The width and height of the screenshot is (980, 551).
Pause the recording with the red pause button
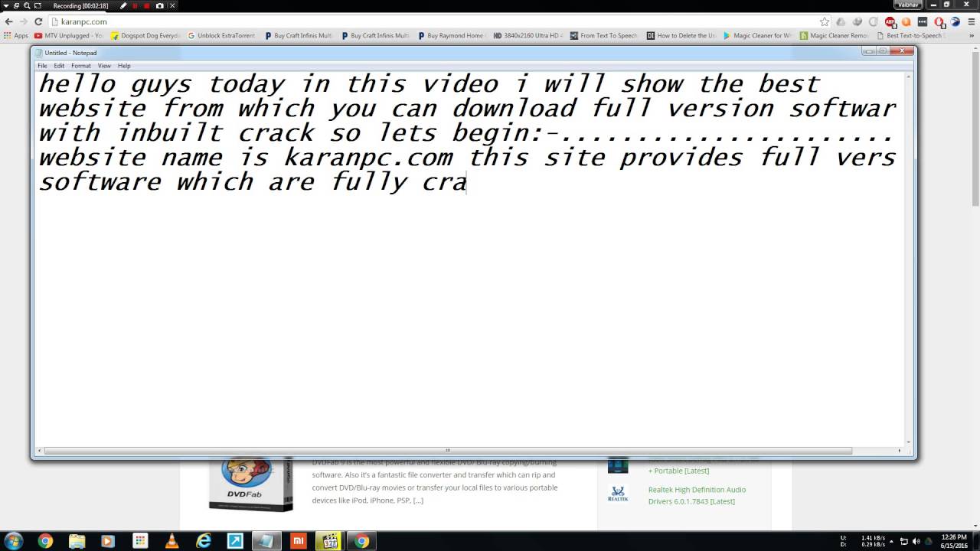(136, 5)
